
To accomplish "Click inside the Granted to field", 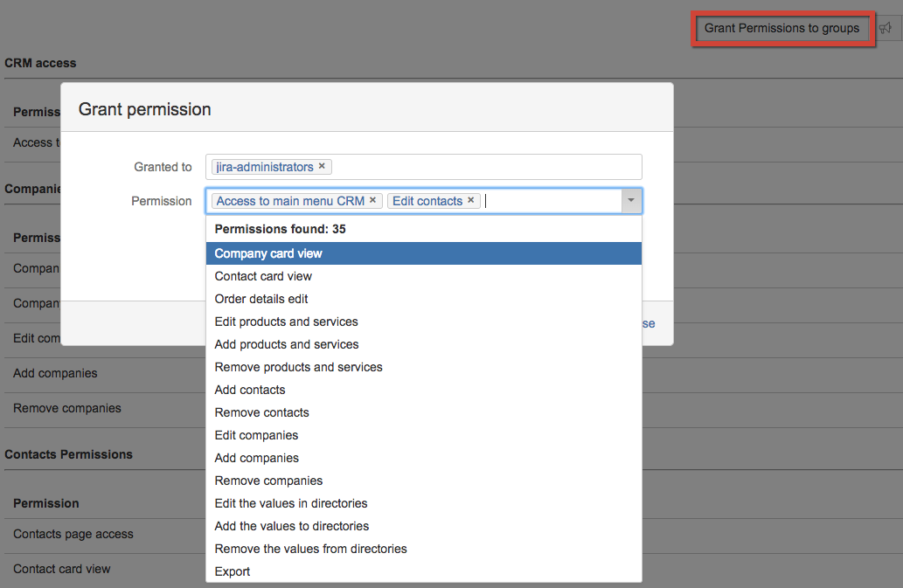I will click(x=485, y=167).
